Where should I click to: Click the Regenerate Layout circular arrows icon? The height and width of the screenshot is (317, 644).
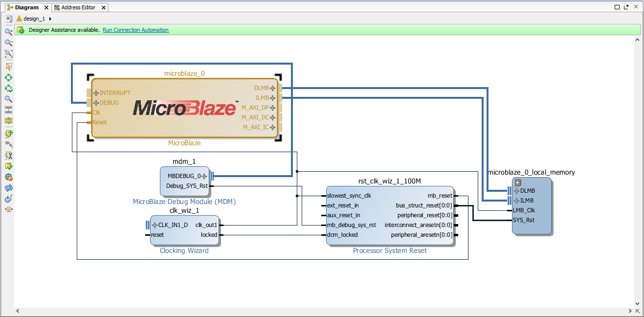point(8,188)
